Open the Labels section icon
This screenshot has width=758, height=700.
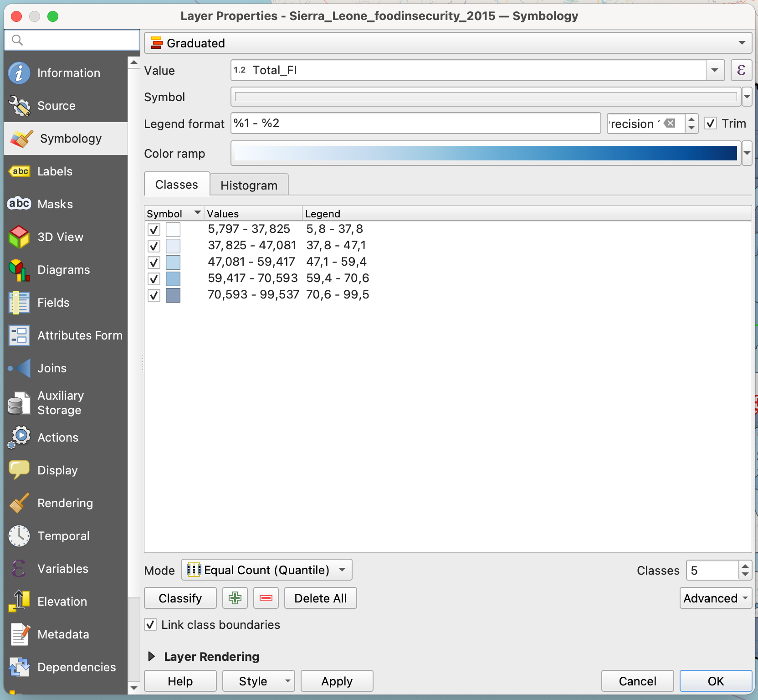19,171
